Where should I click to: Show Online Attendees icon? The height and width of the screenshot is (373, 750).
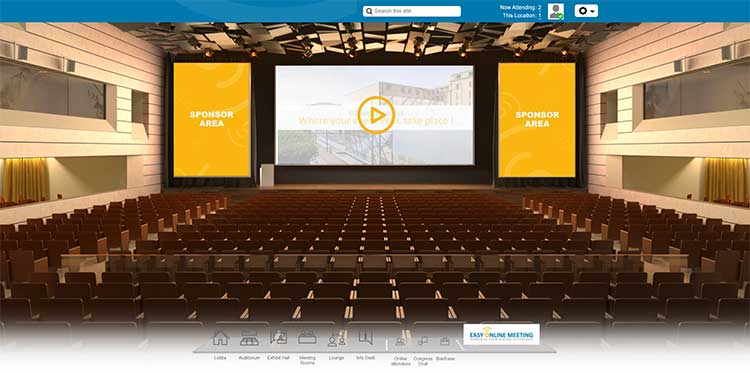coord(400,341)
